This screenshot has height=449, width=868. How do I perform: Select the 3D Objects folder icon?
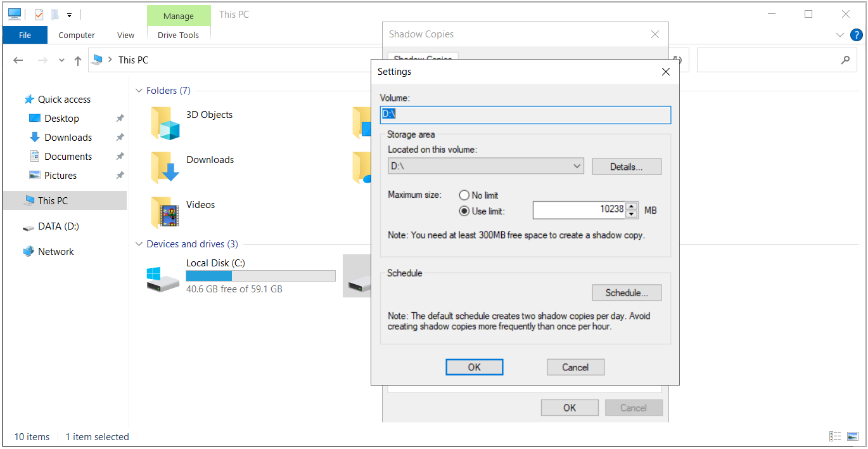click(x=165, y=123)
